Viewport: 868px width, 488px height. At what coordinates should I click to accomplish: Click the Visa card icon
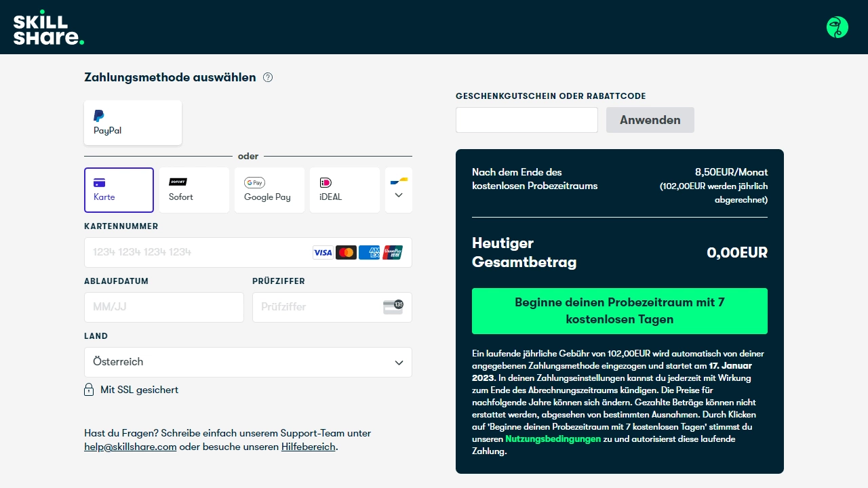(x=323, y=252)
